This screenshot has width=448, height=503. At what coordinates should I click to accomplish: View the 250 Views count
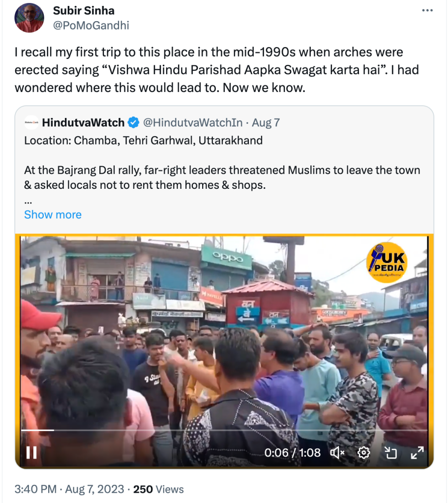(158, 489)
